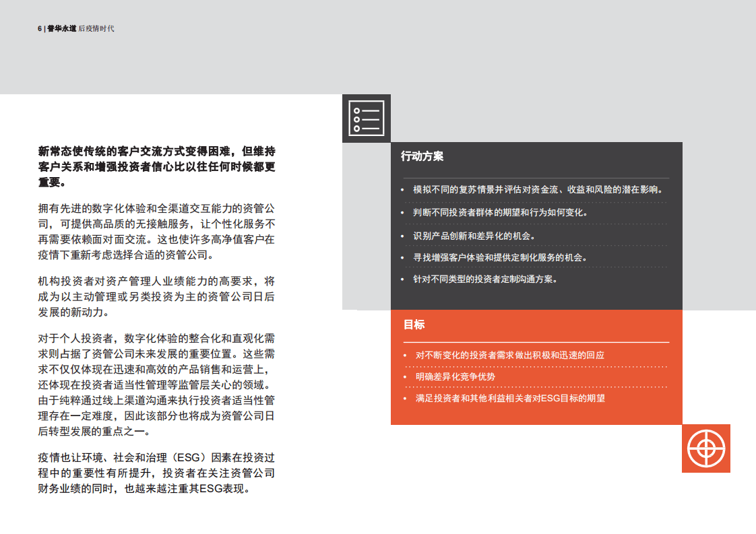Click the checklist icon above 行动方案 panel
Screen dimensions: 756x534
coord(367,117)
